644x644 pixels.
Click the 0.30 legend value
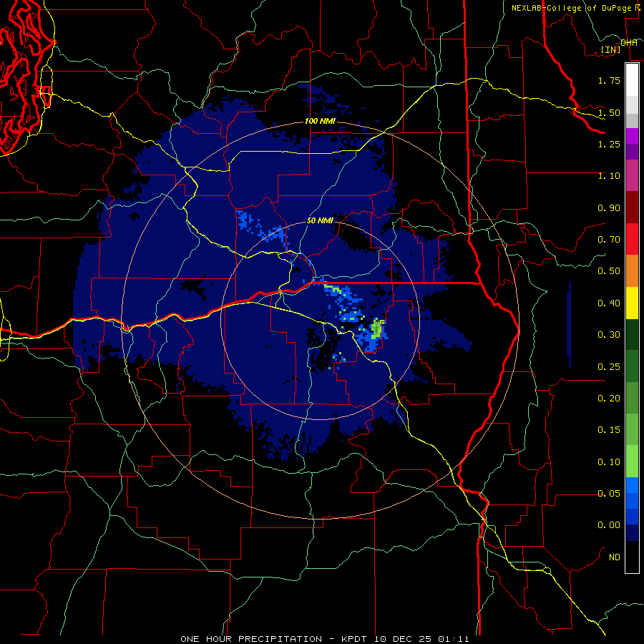click(609, 335)
